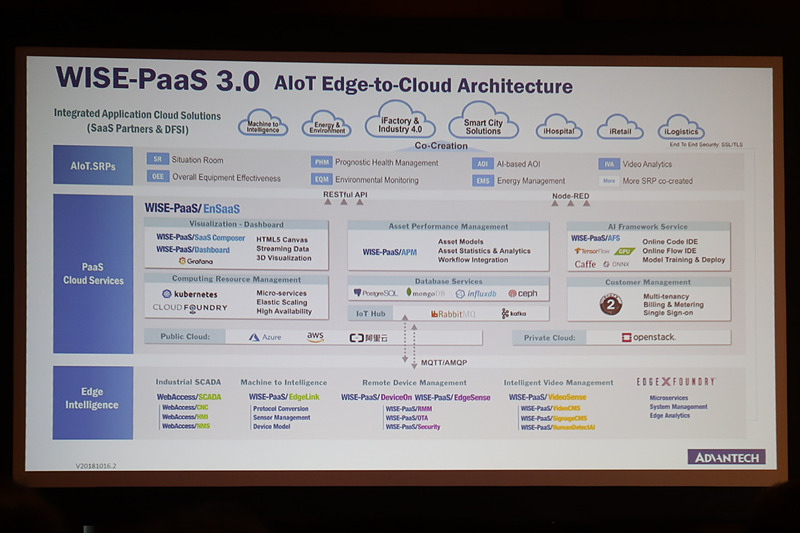Select the OEE badge icon
Screen dimensions: 800x533
coord(158,176)
